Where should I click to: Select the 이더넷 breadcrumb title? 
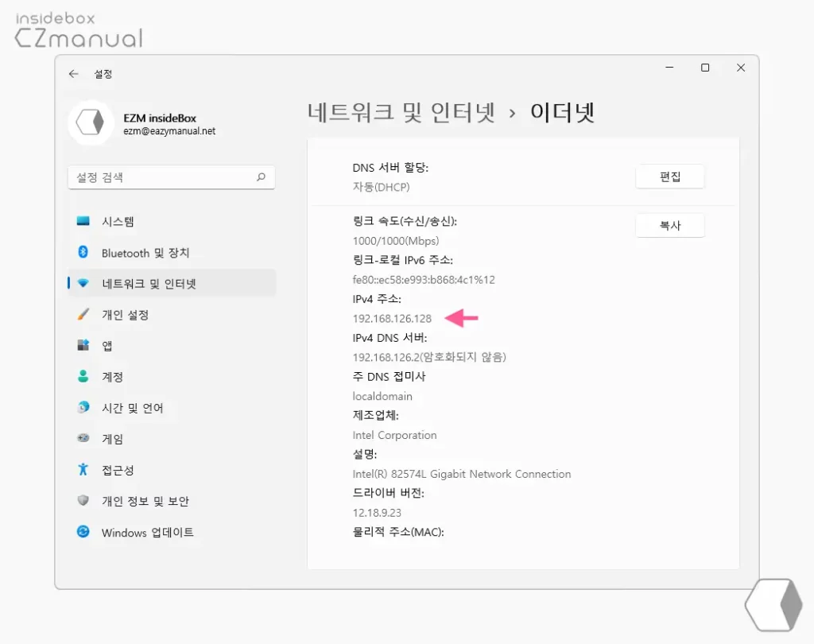click(x=562, y=112)
